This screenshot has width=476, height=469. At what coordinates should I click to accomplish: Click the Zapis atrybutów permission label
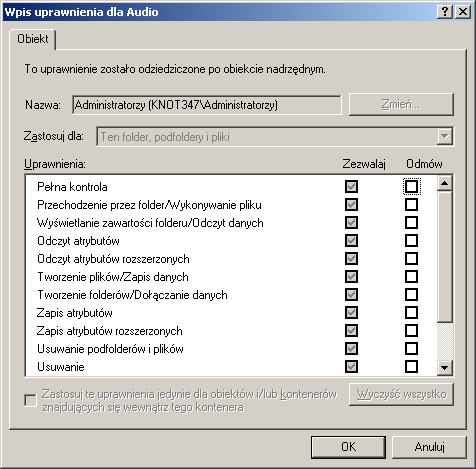click(x=75, y=313)
